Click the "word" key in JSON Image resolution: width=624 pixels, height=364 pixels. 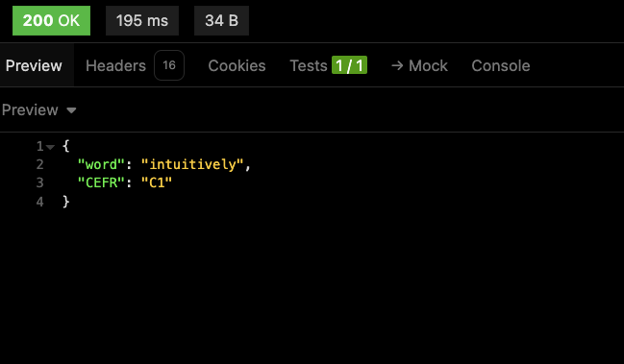click(101, 164)
